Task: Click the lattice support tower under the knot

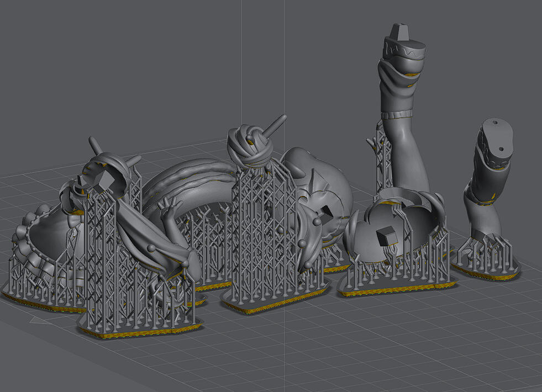Action: [x=259, y=232]
